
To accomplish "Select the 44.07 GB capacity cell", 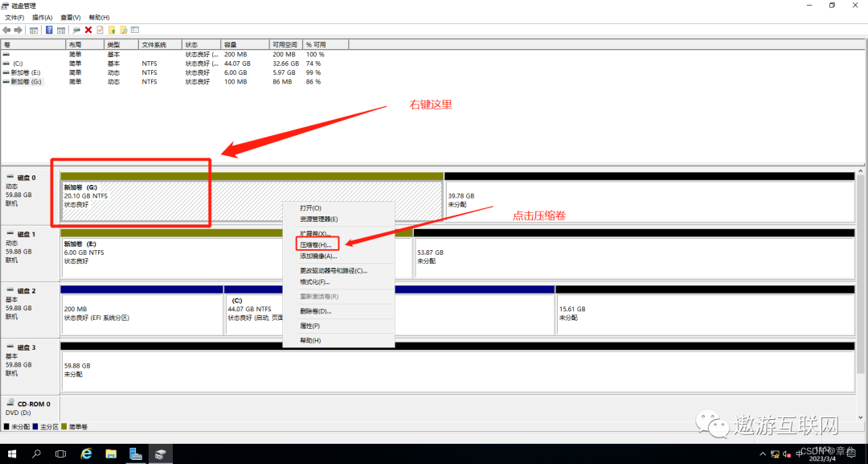I will coord(237,64).
